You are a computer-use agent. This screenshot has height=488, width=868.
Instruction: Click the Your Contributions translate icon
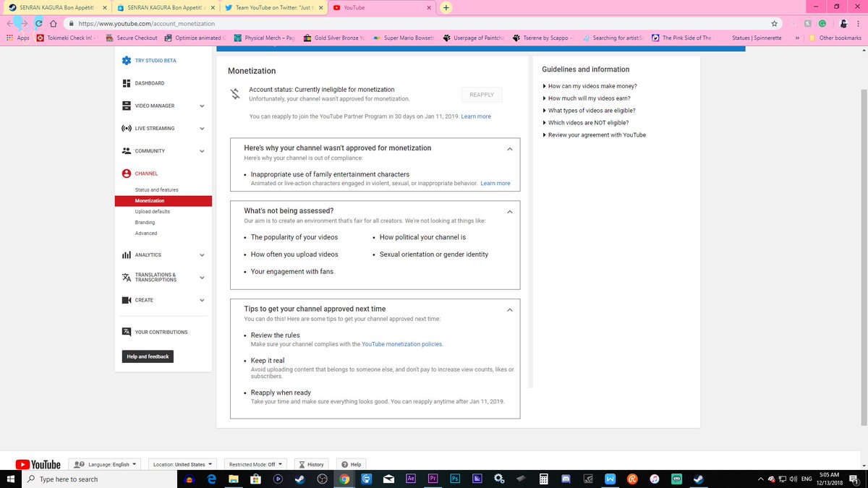click(127, 333)
